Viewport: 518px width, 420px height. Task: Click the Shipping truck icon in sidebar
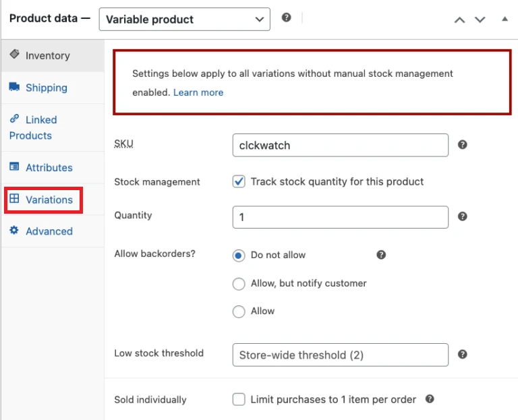(15, 88)
